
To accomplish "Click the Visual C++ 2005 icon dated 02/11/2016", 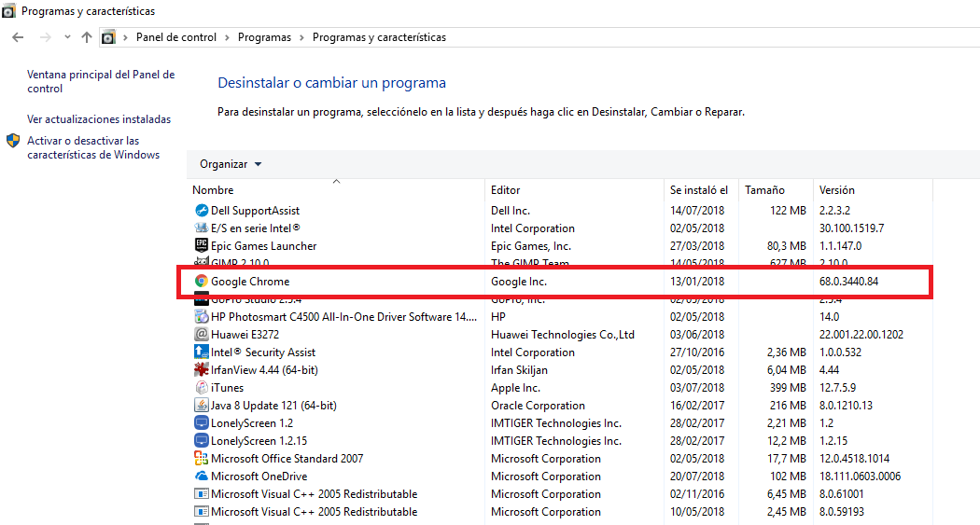I will pyautogui.click(x=201, y=494).
